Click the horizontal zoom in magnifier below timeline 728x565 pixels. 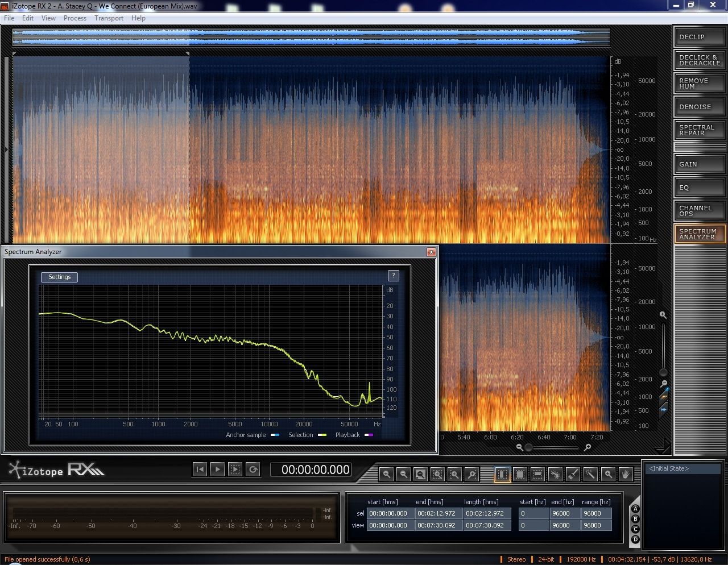(x=587, y=447)
